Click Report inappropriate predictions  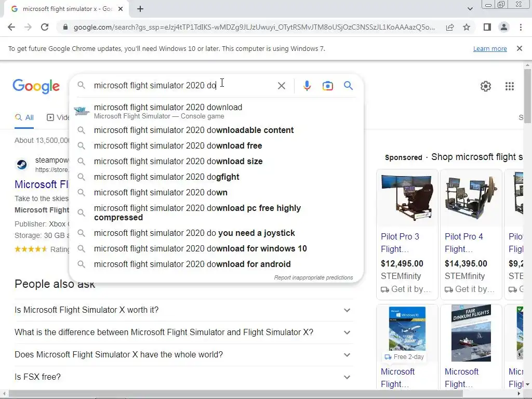(x=313, y=277)
